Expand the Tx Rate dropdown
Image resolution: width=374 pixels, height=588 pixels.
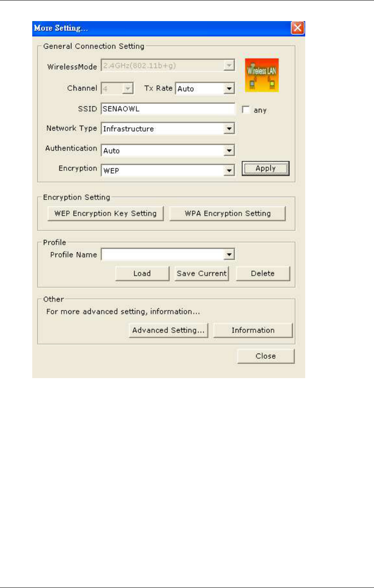(x=205, y=89)
